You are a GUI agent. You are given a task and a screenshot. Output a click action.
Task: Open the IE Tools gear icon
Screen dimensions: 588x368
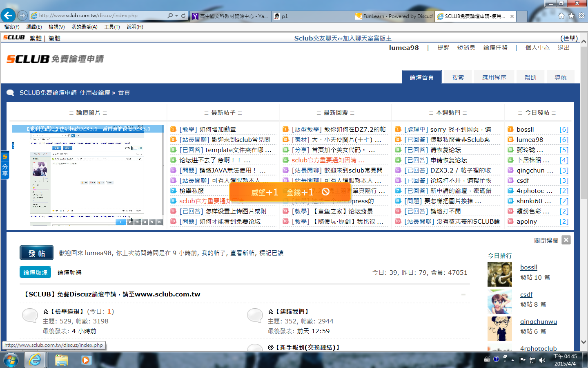coord(581,16)
